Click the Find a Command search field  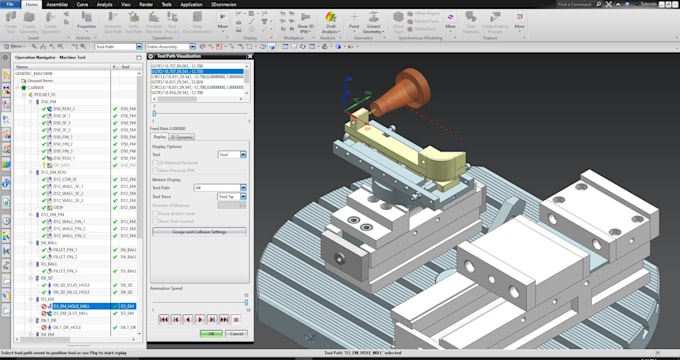(x=576, y=4)
